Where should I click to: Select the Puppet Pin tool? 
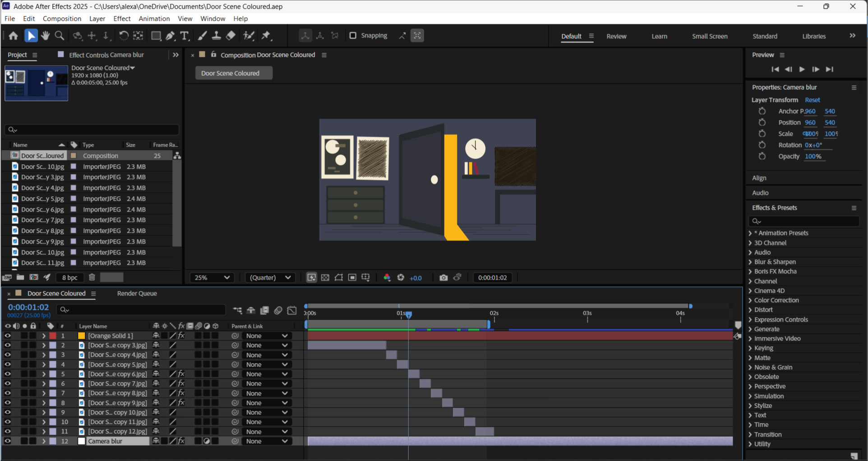click(x=266, y=36)
